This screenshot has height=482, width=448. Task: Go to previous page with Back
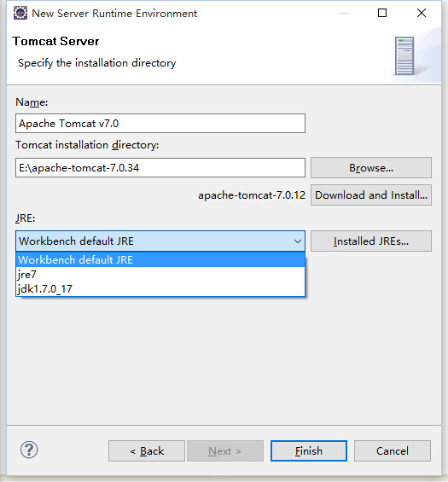point(147,451)
